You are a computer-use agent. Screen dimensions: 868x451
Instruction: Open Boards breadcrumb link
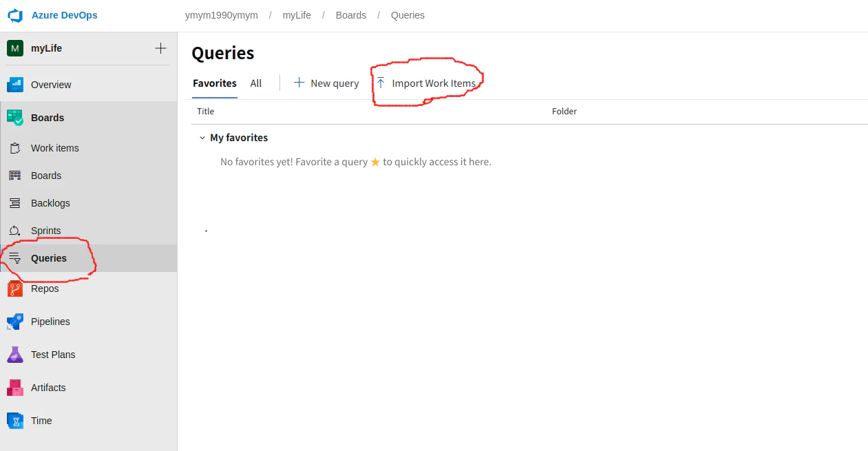tap(351, 15)
